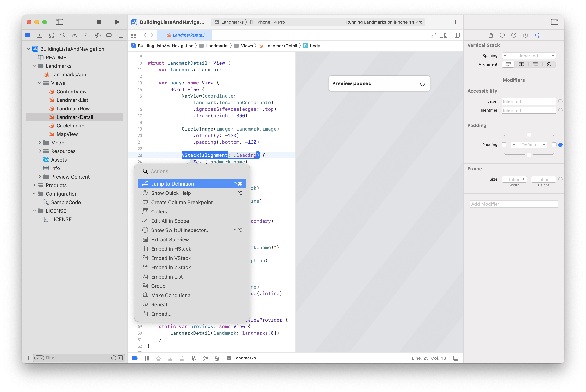The width and height of the screenshot is (586, 392).
Task: Show the Quick Help inspector
Action: [514, 35]
